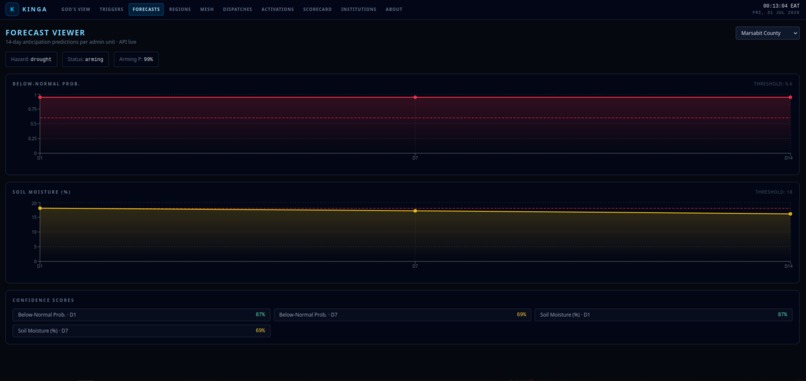The image size is (806, 381).
Task: Click the date text under the clock
Action: [x=776, y=12]
